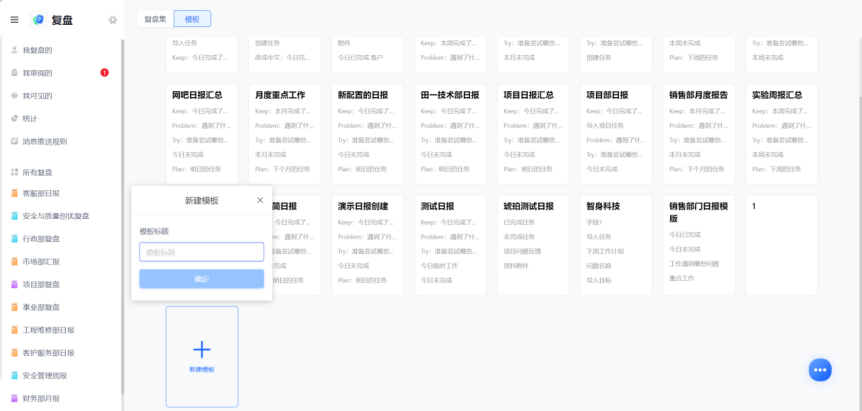Click the purple icon beside 财务部月报
Viewport: 862px width, 411px height.
14,398
